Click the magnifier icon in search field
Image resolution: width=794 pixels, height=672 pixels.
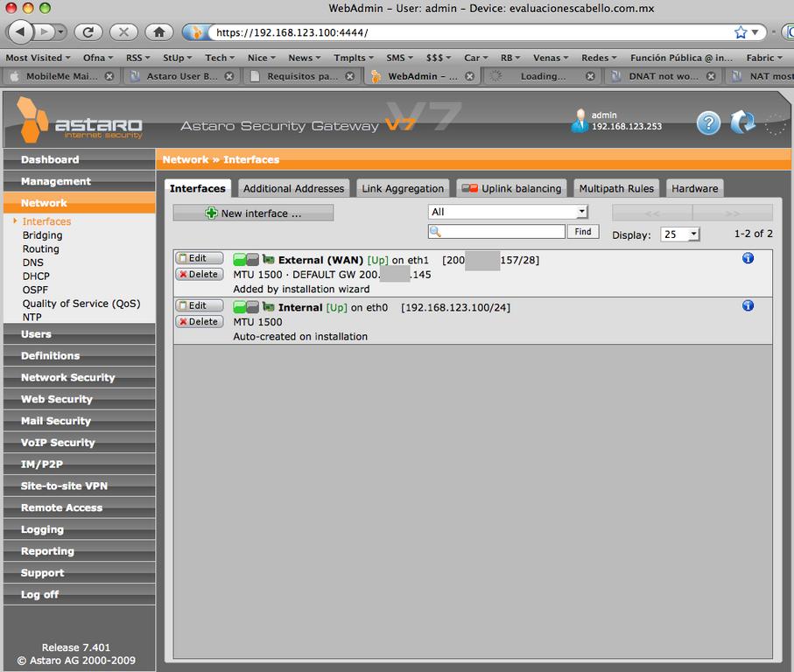tap(435, 232)
